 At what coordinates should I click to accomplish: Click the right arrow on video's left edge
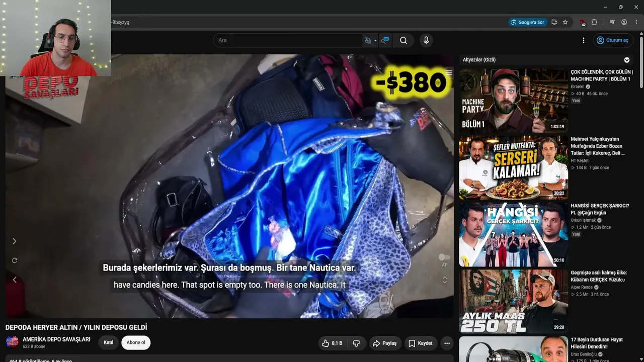pyautogui.click(x=15, y=241)
